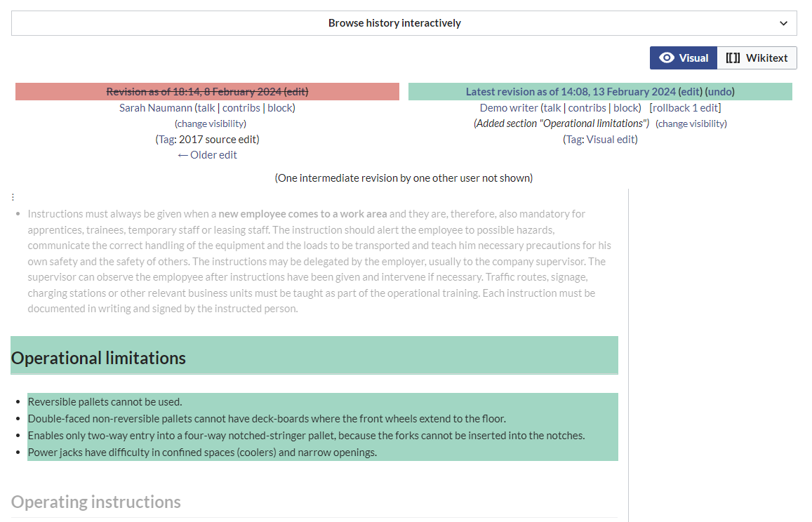Viewport: 812px width, 522px height.
Task: Click the Operational limitations heading
Action: 99,358
